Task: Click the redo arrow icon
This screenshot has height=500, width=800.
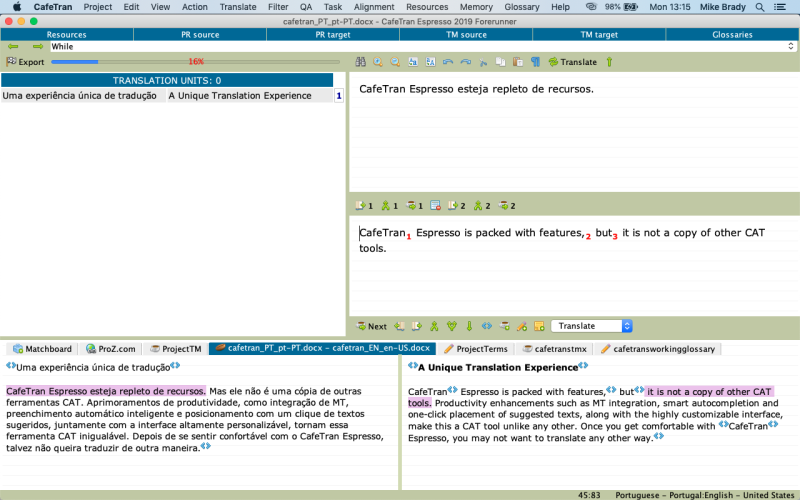Action: coord(465,62)
